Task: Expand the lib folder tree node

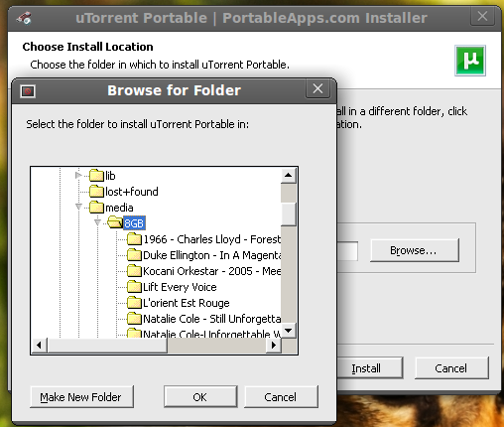Action: tap(78, 175)
